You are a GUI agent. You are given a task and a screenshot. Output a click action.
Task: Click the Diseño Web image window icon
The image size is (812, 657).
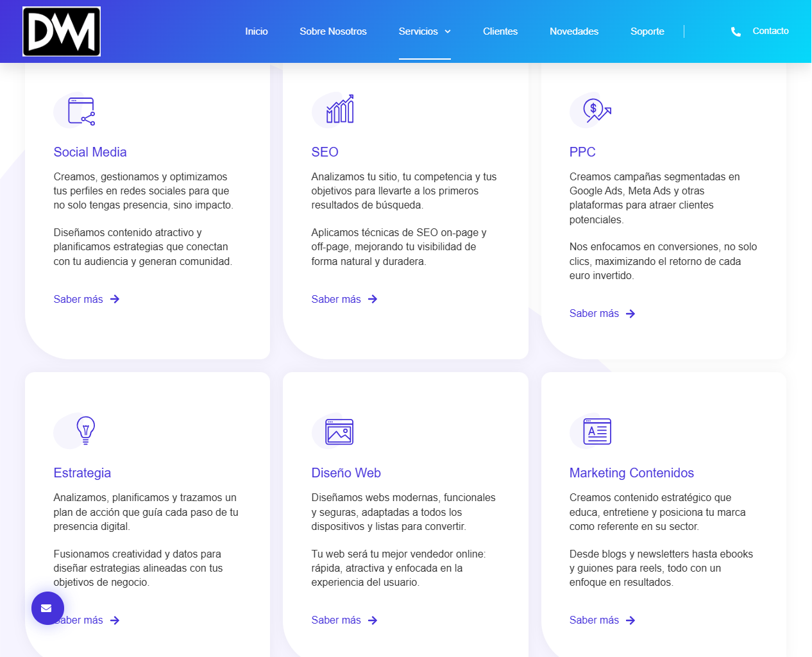coord(339,432)
